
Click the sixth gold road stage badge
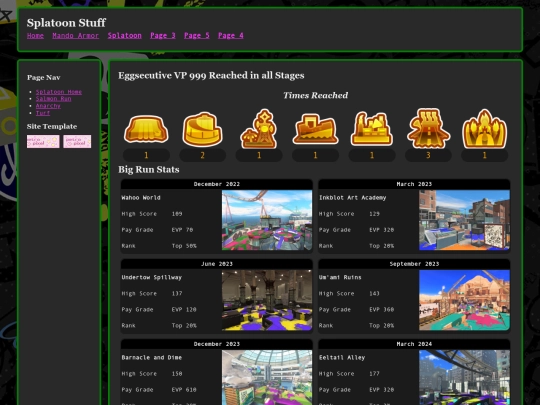[x=428, y=128]
